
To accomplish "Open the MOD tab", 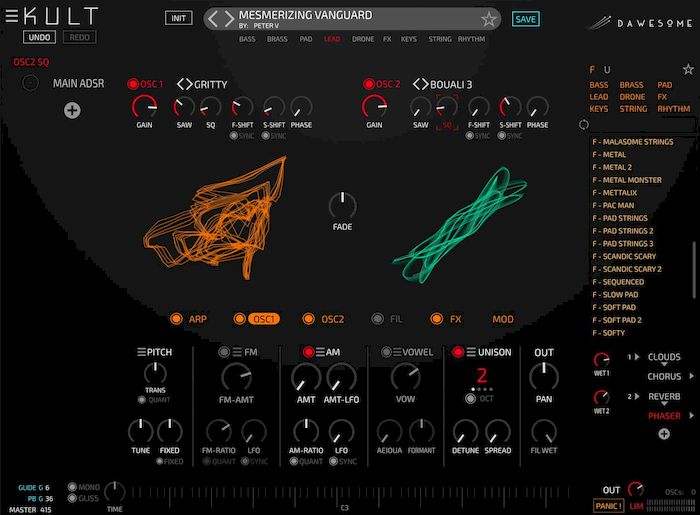I will (503, 319).
